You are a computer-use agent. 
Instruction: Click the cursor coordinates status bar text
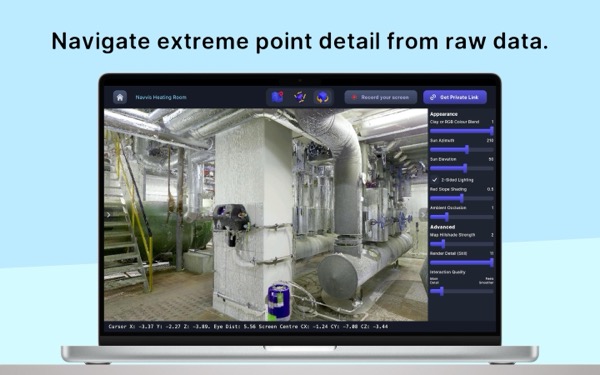[x=248, y=326]
